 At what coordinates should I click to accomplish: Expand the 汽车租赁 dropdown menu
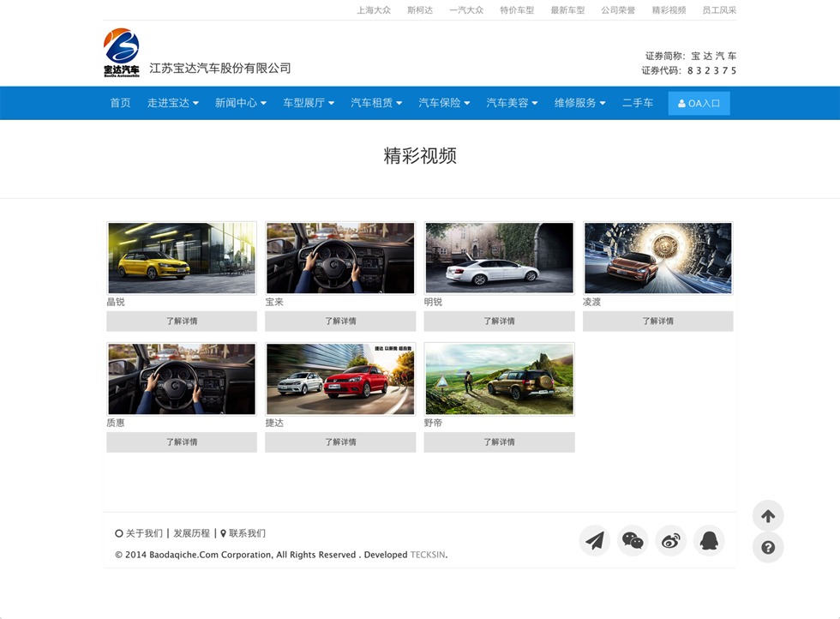[x=376, y=103]
